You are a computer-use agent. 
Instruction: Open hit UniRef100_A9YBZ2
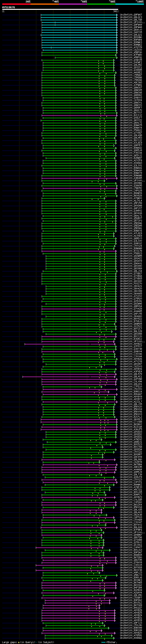pyautogui.click(x=131, y=344)
